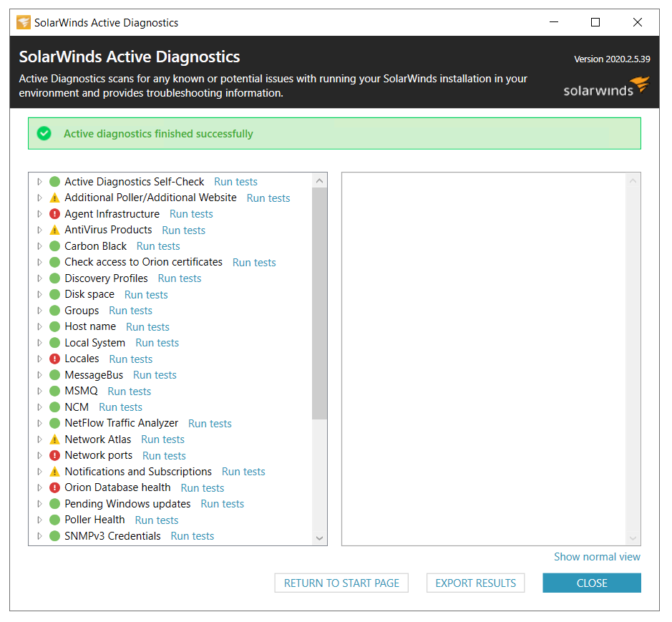
Task: Click green status icon next to NCM
Action: pyautogui.click(x=54, y=407)
